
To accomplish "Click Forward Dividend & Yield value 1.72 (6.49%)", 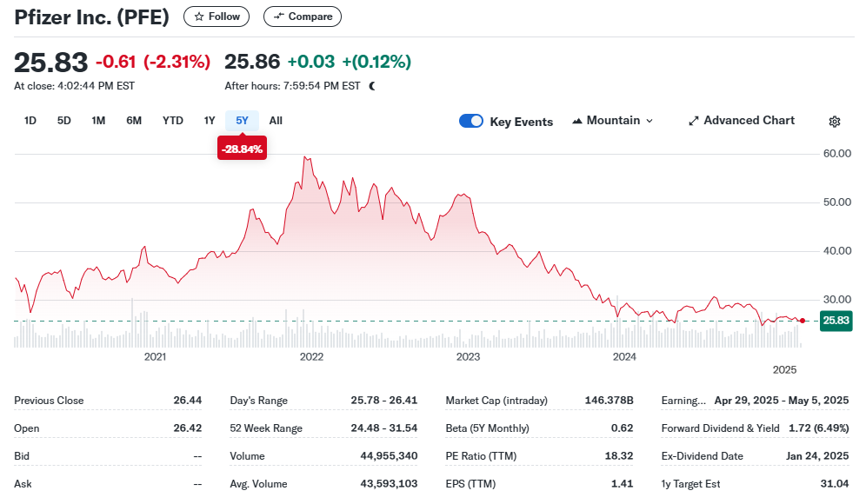I will 818,428.
